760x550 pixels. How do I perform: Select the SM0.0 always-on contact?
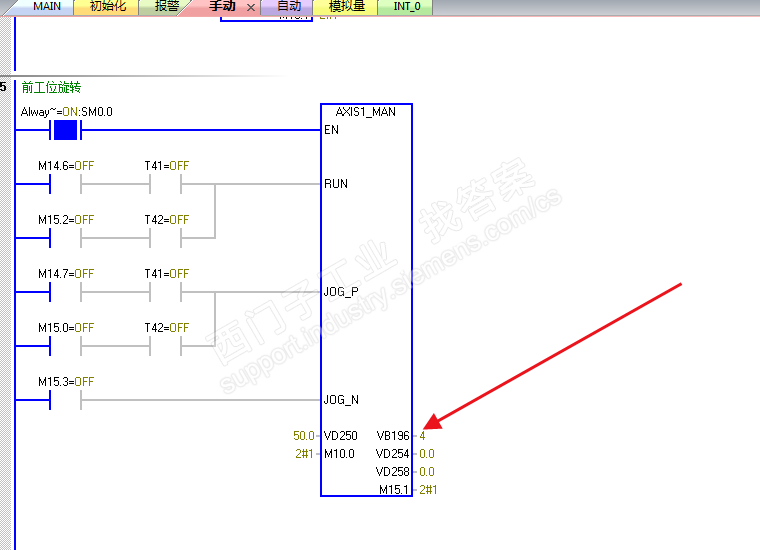(x=65, y=130)
